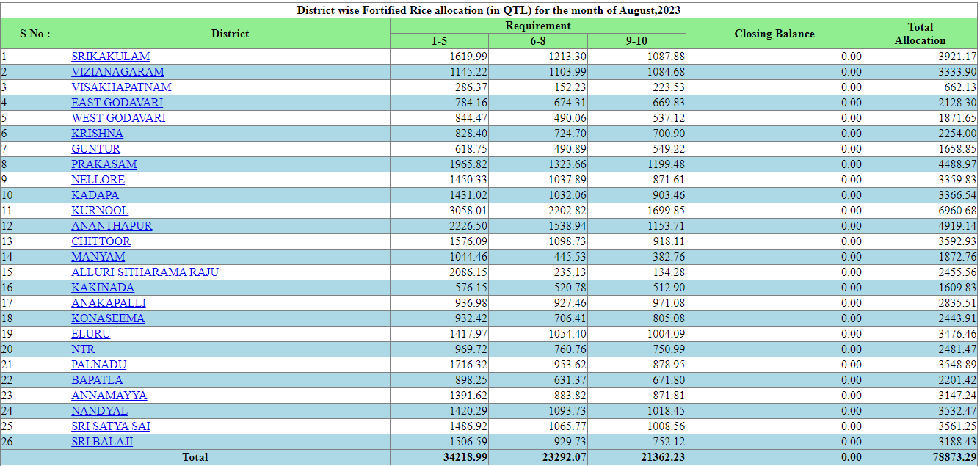Open the BAPATLA district link
Viewport: 980px width, 466px height.
tap(97, 380)
